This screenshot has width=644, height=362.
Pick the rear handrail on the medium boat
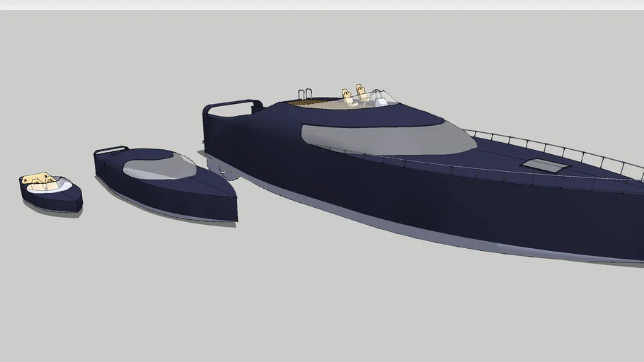coord(110,149)
